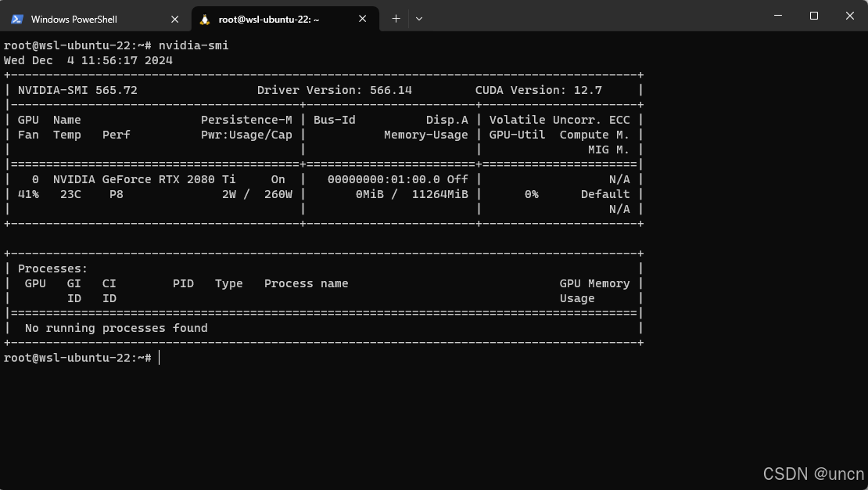Click the "NVIDIA-SMI 565.72" version text
The height and width of the screenshot is (490, 868).
77,90
